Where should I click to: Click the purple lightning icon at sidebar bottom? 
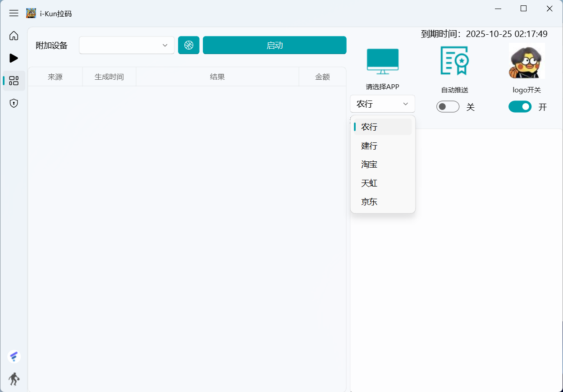[x=14, y=356]
